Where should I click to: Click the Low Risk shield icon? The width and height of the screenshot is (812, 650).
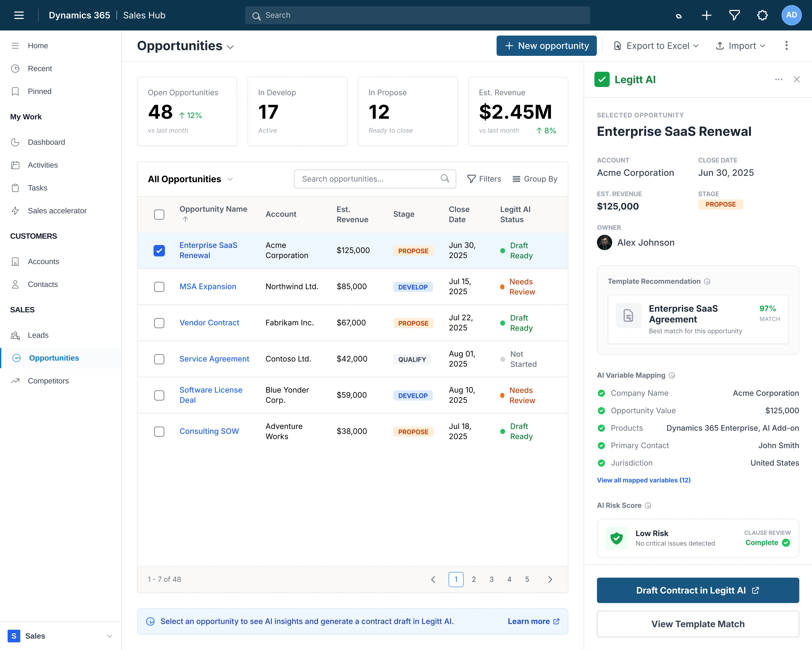coord(617,538)
